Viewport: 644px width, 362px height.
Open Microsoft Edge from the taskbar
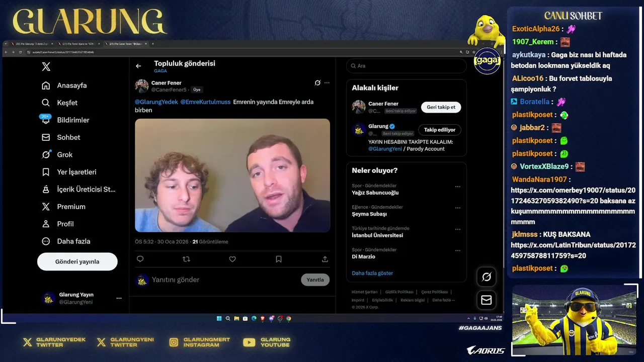point(254,318)
